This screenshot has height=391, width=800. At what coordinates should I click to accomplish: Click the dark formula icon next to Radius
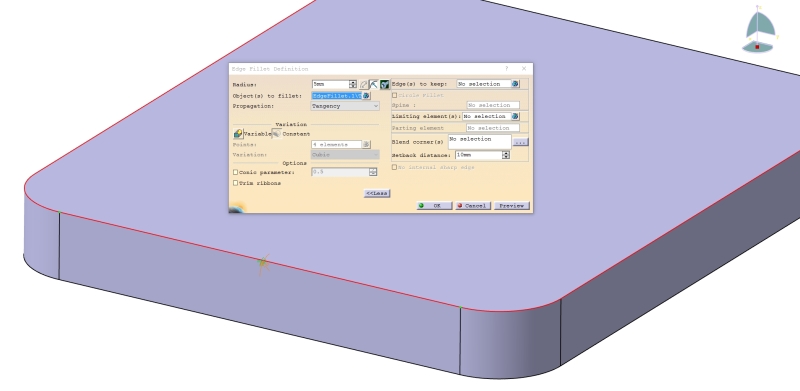[385, 85]
